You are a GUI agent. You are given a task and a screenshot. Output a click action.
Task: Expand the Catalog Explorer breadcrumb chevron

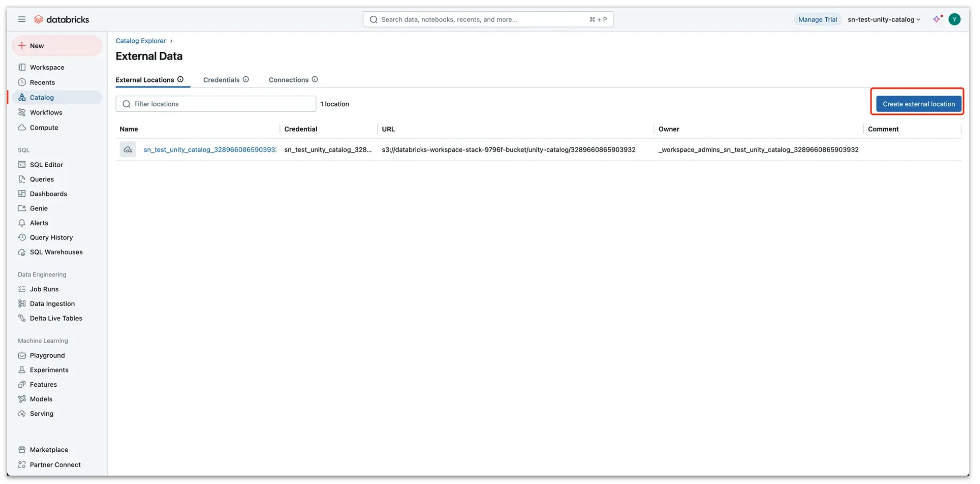tap(171, 41)
